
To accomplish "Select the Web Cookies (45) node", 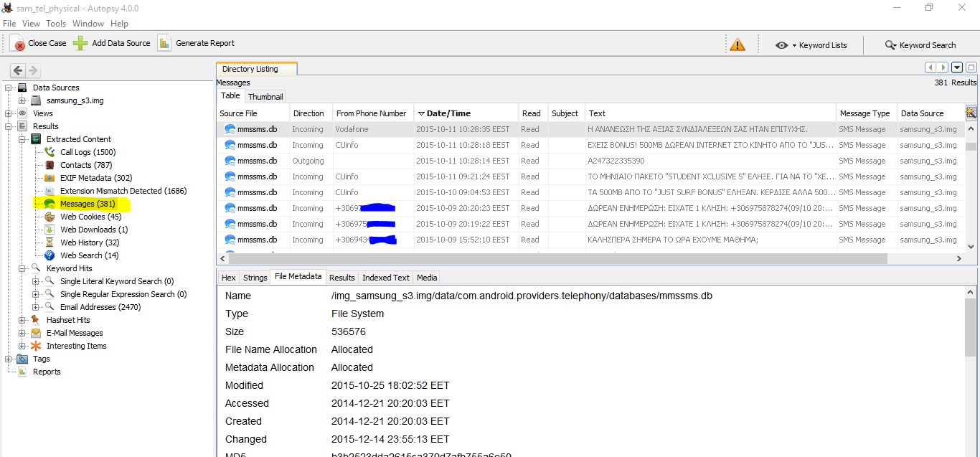I will (x=90, y=217).
